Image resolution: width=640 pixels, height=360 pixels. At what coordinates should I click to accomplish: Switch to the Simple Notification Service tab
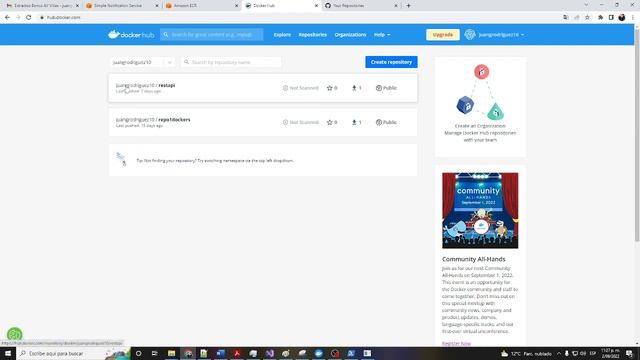coord(122,6)
